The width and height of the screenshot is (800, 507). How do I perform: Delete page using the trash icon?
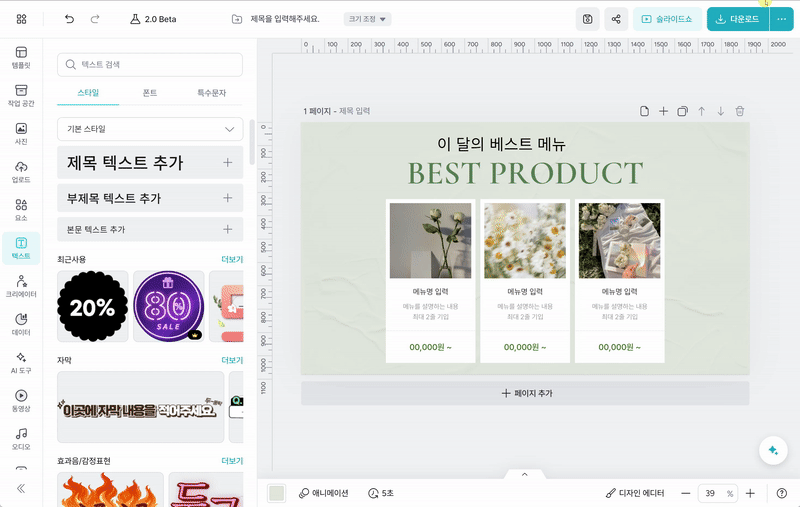[740, 111]
